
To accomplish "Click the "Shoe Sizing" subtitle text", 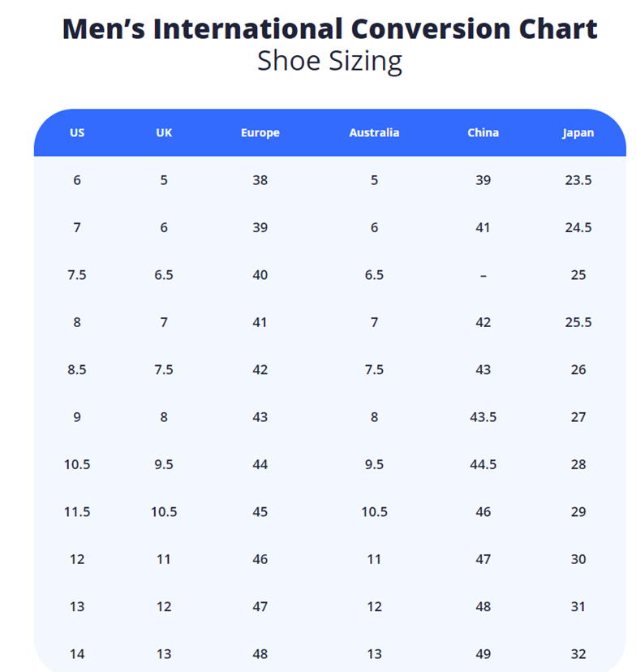I will 329,61.
